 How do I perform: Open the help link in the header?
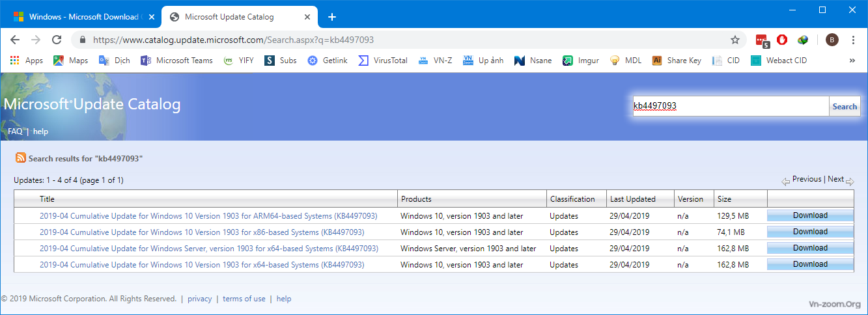(40, 131)
